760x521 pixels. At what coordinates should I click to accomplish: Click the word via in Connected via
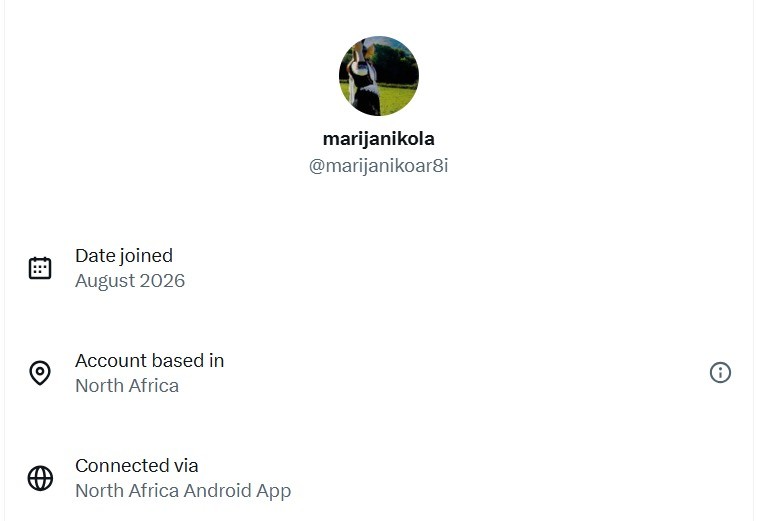[186, 466]
